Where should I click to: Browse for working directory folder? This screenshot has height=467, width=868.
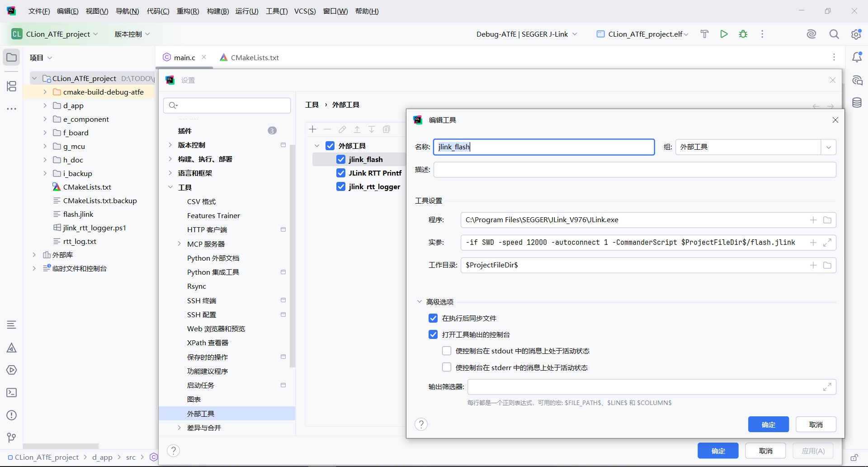click(827, 265)
